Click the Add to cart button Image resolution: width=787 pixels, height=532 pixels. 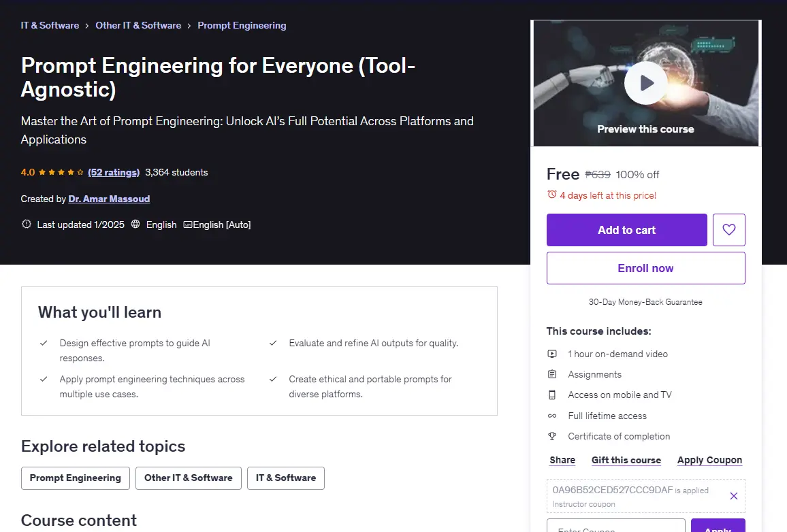point(627,230)
